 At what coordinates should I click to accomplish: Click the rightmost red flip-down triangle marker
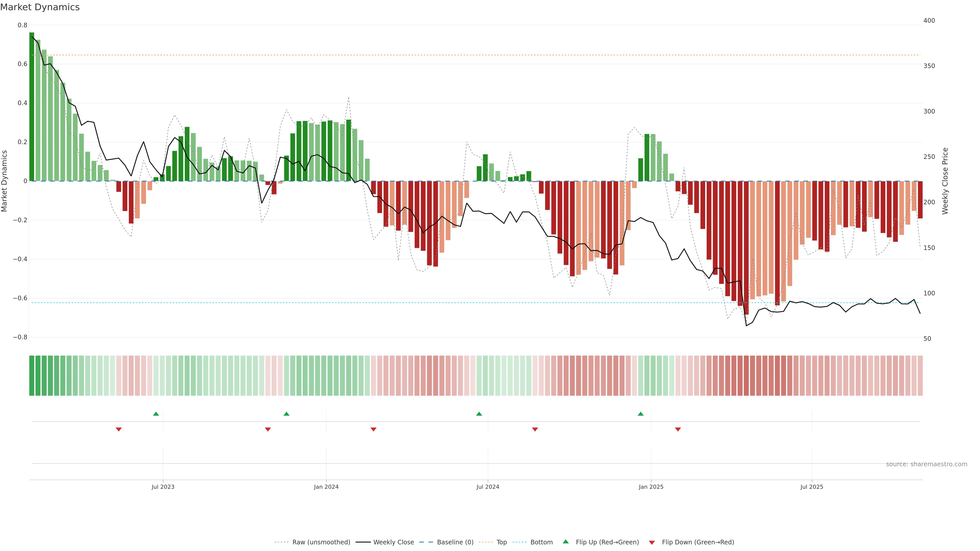tap(678, 429)
